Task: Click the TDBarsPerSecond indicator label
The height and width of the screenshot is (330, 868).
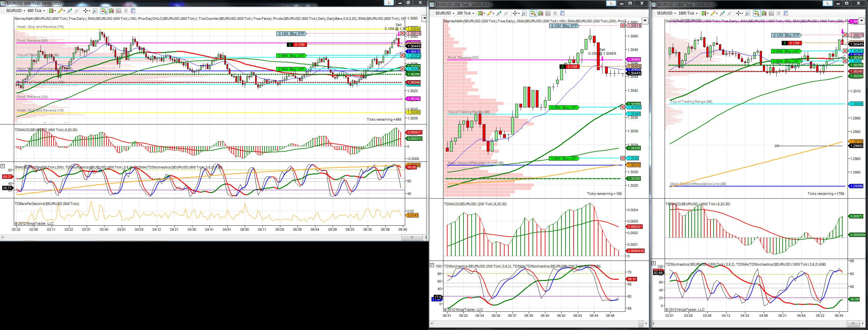Action: [x=47, y=203]
